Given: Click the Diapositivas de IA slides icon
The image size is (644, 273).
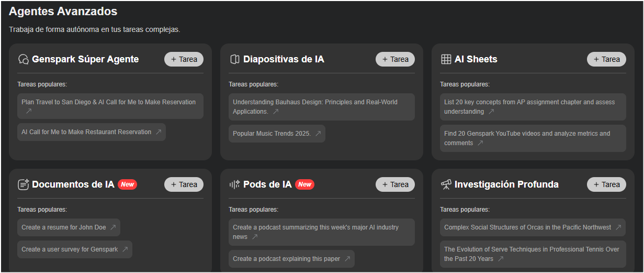Looking at the screenshot, I should [x=234, y=59].
